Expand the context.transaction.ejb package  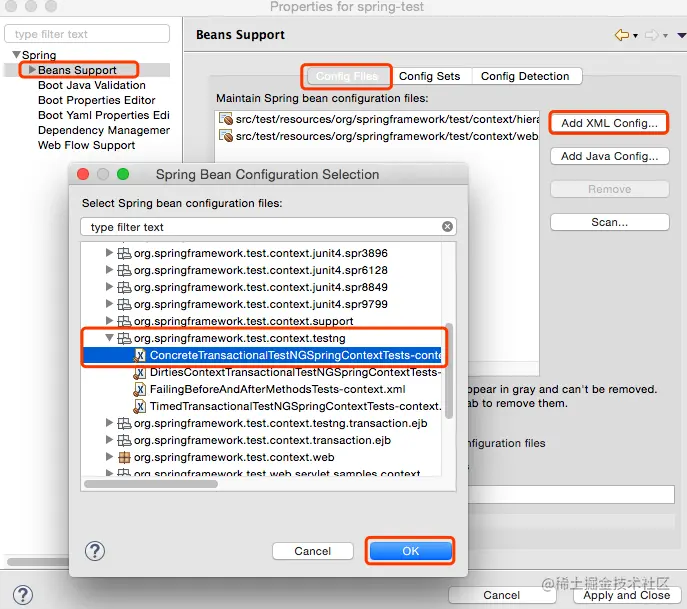[109, 440]
